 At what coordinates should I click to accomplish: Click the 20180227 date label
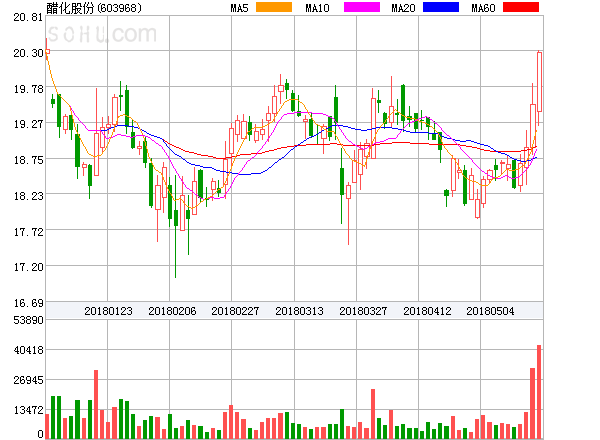(235, 311)
